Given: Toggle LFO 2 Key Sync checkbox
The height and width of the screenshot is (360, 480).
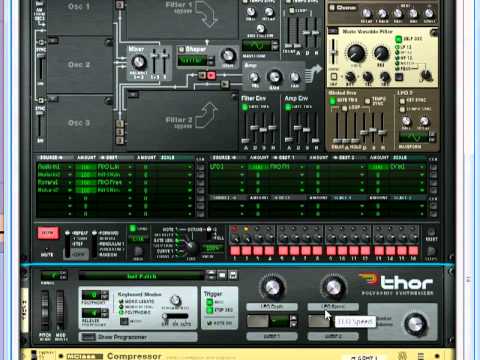Looking at the screenshot, I should (x=402, y=100).
